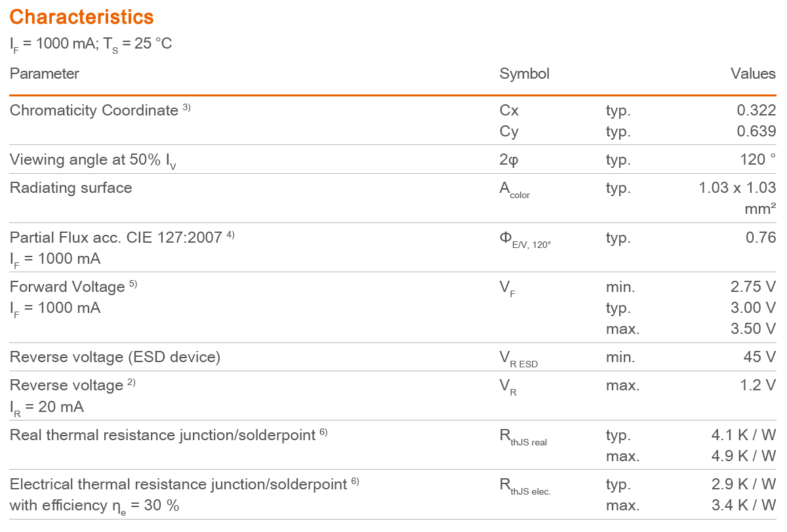Image resolution: width=787 pixels, height=532 pixels.
Task: Open footnote 4 after Partial Flux text
Action: point(230,235)
